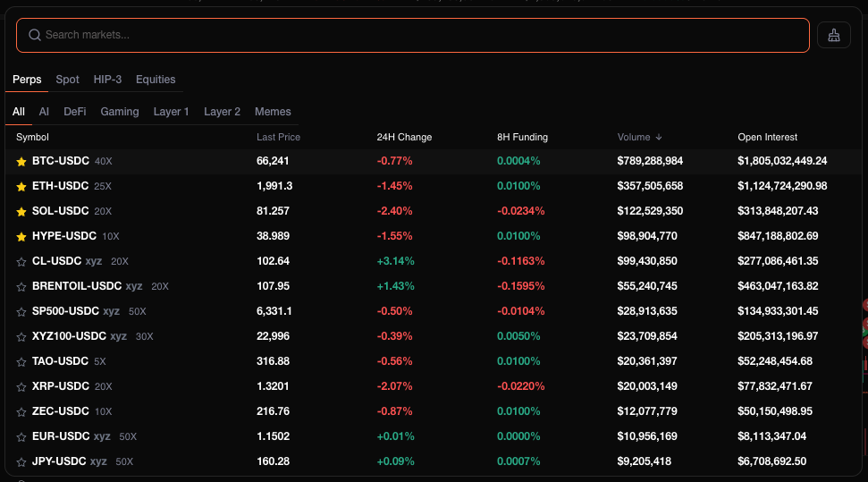Click the magnifier icon in the search bar
The image size is (868, 482).
35,35
